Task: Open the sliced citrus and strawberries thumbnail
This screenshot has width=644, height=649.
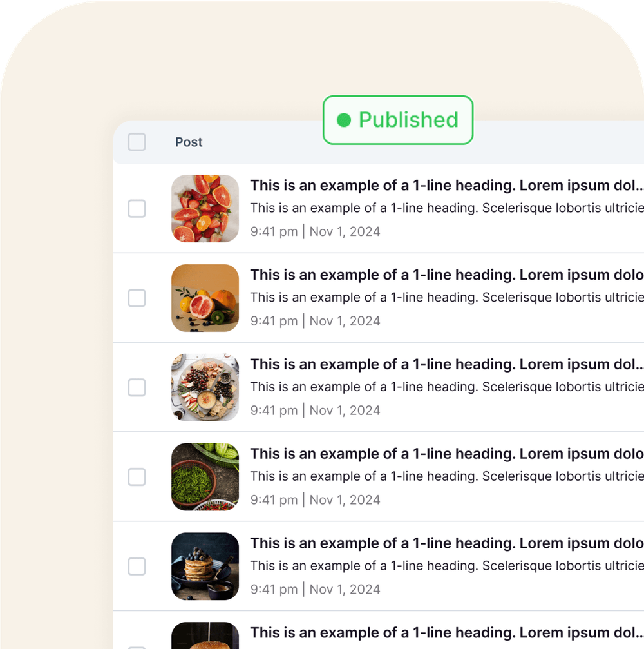Action: [x=205, y=209]
